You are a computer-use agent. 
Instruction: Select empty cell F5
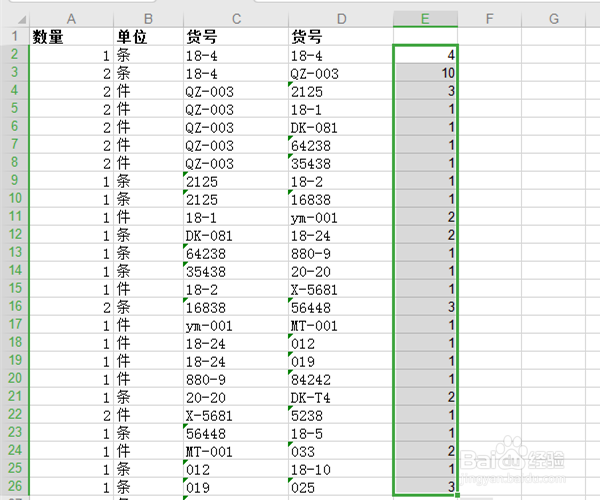(x=489, y=109)
